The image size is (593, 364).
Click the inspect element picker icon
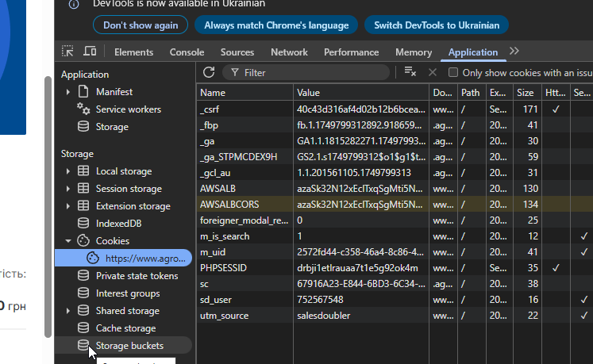[x=68, y=52]
